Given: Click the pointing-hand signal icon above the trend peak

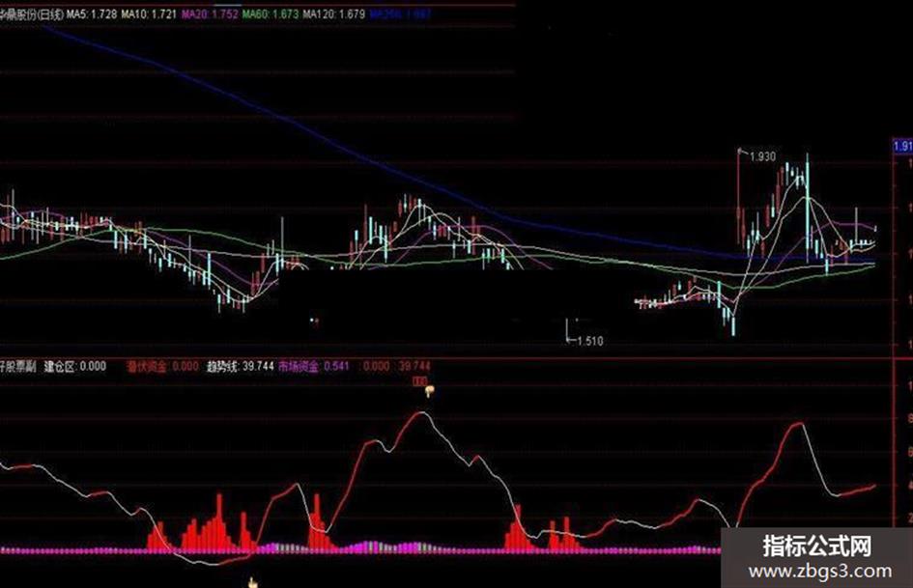Looking at the screenshot, I should click(x=429, y=391).
